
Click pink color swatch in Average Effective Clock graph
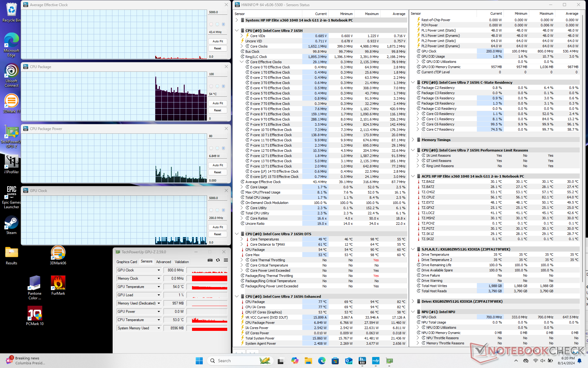pyautogui.click(x=211, y=24)
